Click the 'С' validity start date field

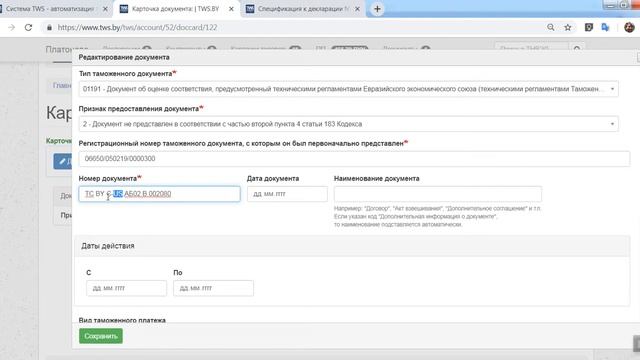126,288
